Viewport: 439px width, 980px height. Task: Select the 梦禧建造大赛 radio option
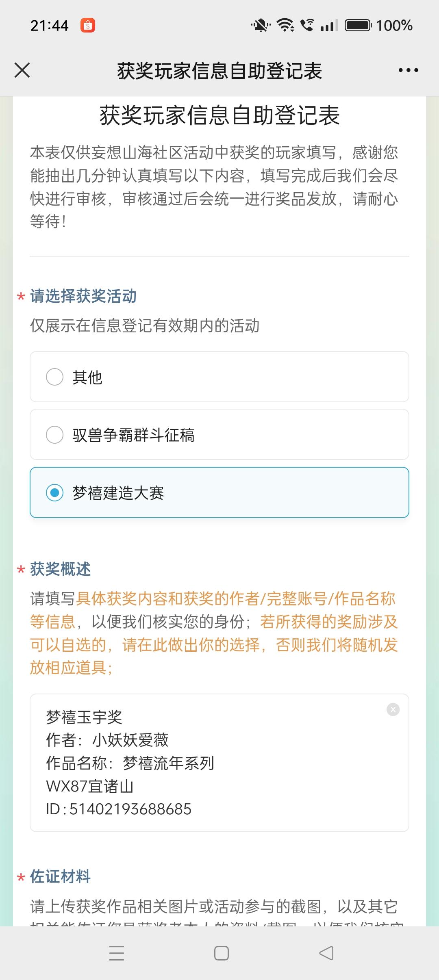pyautogui.click(x=219, y=492)
